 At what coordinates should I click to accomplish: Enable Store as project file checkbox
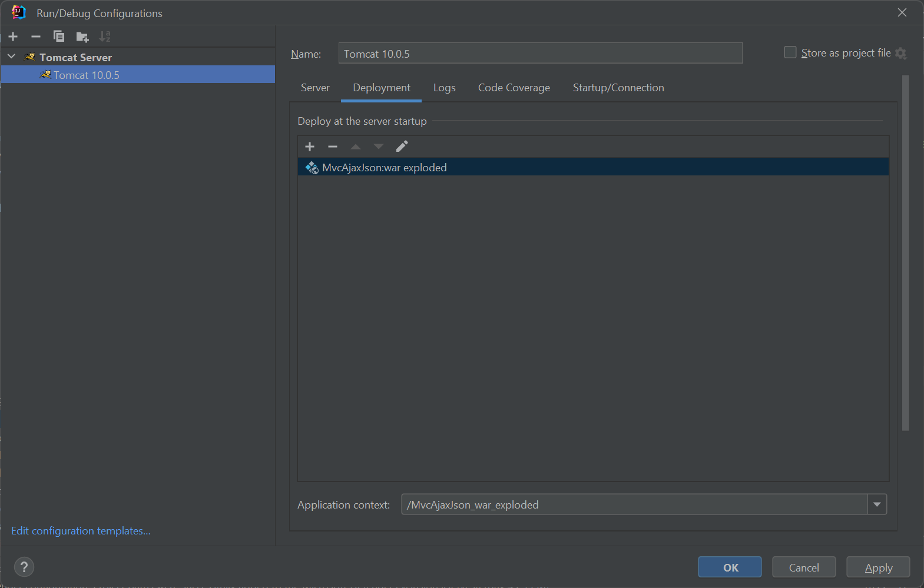[x=790, y=52]
